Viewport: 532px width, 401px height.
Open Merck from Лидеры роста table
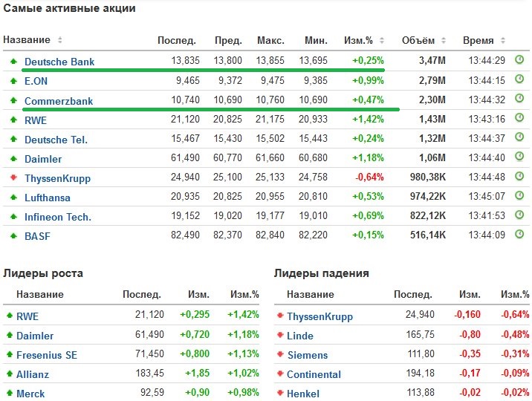click(30, 394)
